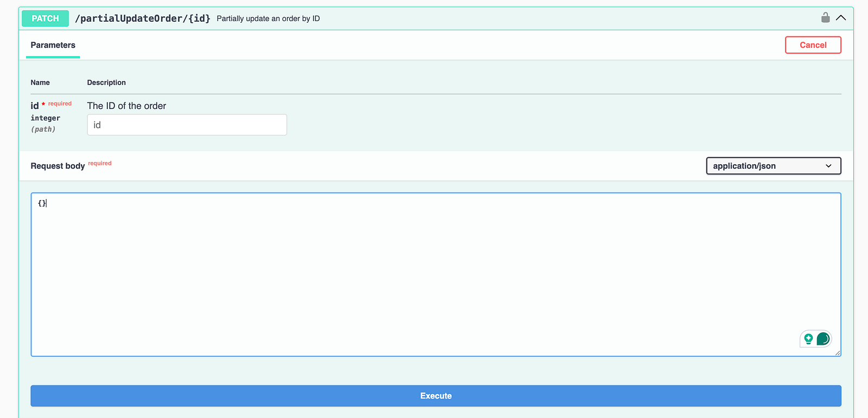Open the application/json content type dropdown
Screen dimensions: 868x418
(773, 166)
